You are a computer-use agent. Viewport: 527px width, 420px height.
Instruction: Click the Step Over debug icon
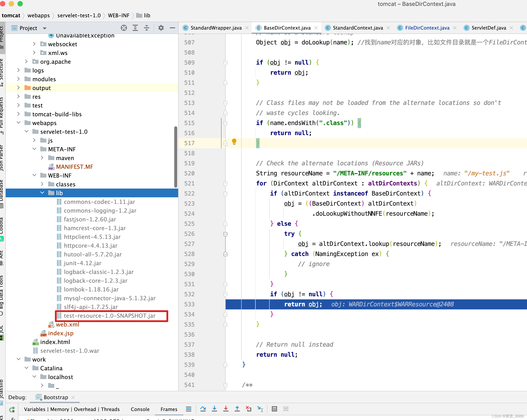click(203, 409)
